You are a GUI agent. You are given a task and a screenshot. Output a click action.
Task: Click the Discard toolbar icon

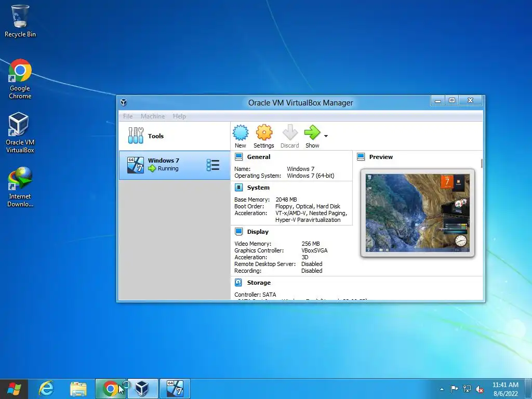290,132
